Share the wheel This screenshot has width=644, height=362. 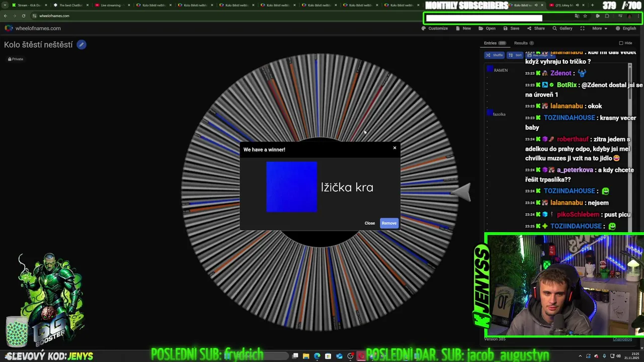(x=536, y=28)
